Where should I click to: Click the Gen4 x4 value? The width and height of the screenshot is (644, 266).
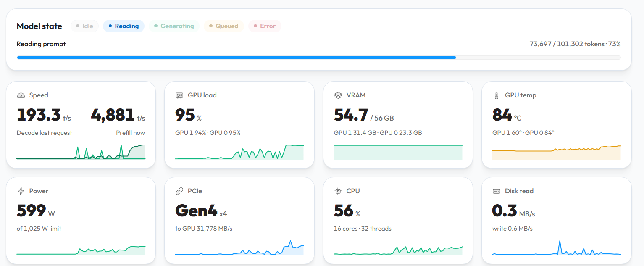201,211
